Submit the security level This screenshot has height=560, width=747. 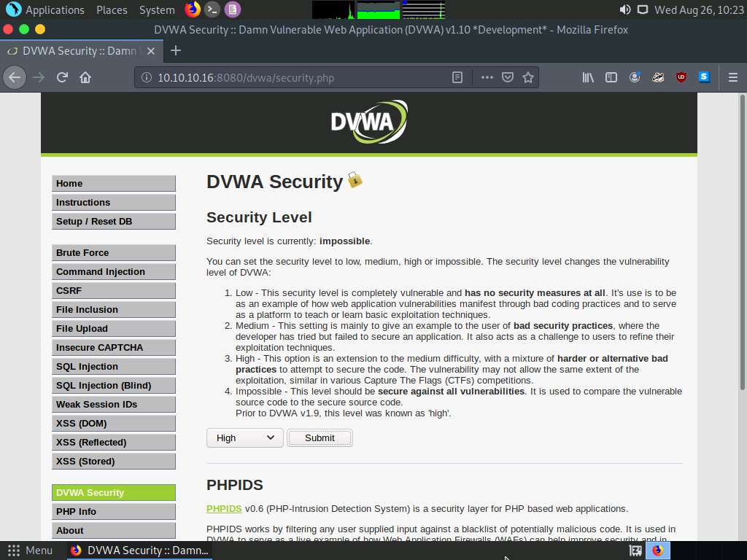coord(320,437)
